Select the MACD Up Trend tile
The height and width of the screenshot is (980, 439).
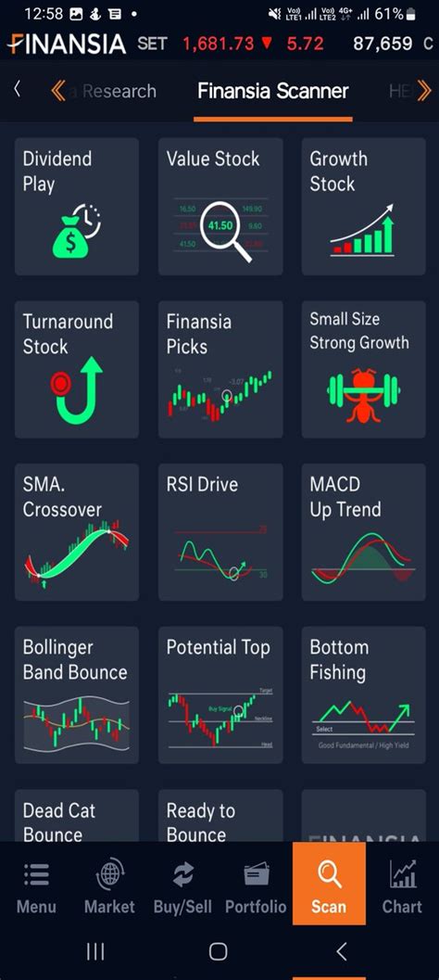363,532
